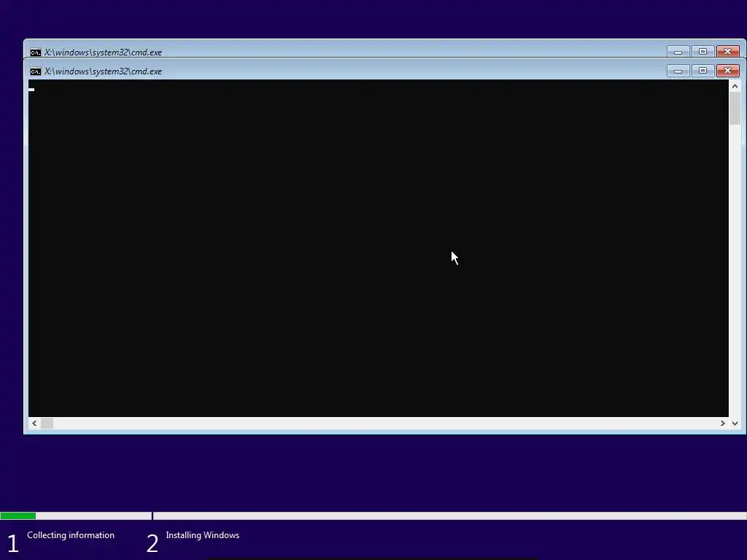Minimize the front cmd.exe window

tap(678, 71)
